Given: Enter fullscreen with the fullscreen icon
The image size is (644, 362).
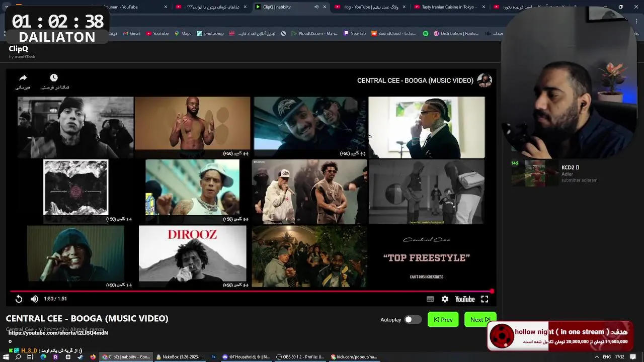Looking at the screenshot, I should click(485, 299).
